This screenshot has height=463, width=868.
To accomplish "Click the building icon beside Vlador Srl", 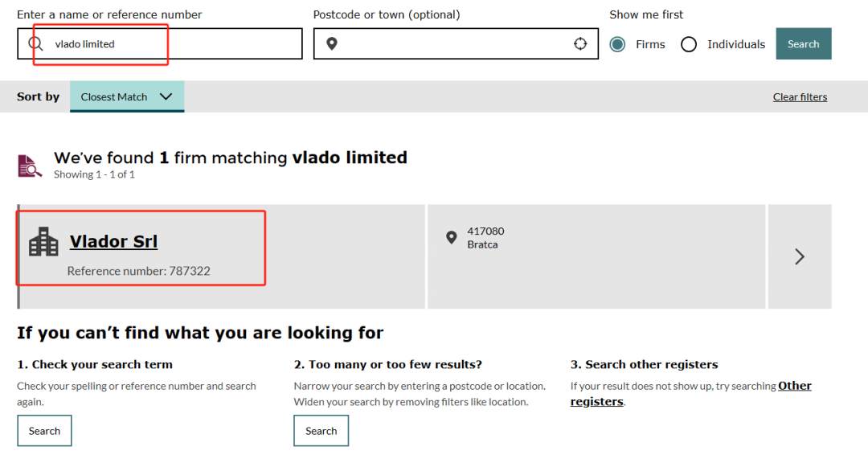I will pos(43,242).
